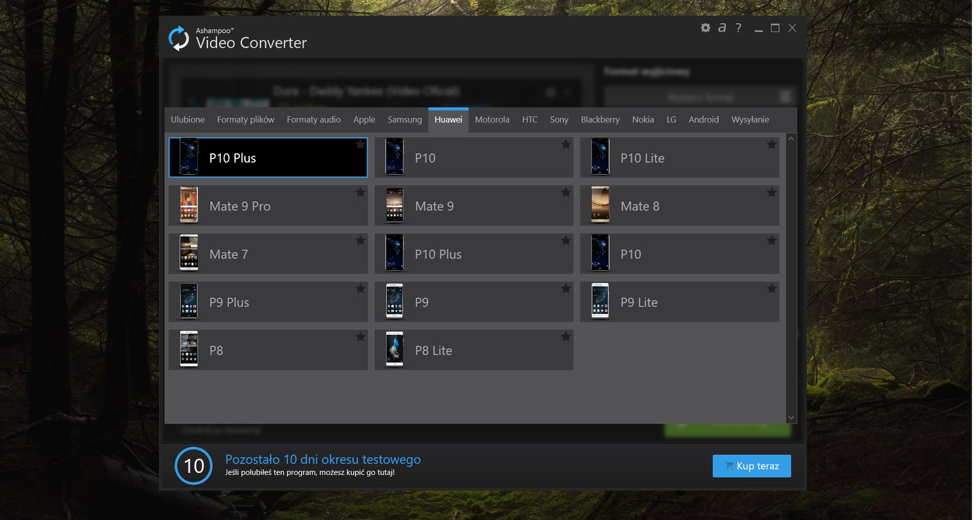Image resolution: width=980 pixels, height=520 pixels.
Task: Click 'Pozostało 10 dni okresu testowego' text
Action: click(323, 460)
